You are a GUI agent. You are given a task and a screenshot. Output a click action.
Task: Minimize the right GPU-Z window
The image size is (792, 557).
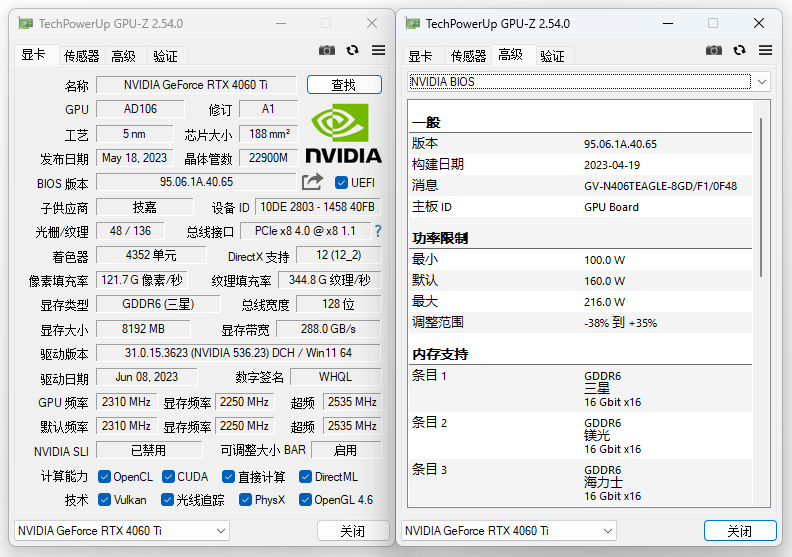668,23
